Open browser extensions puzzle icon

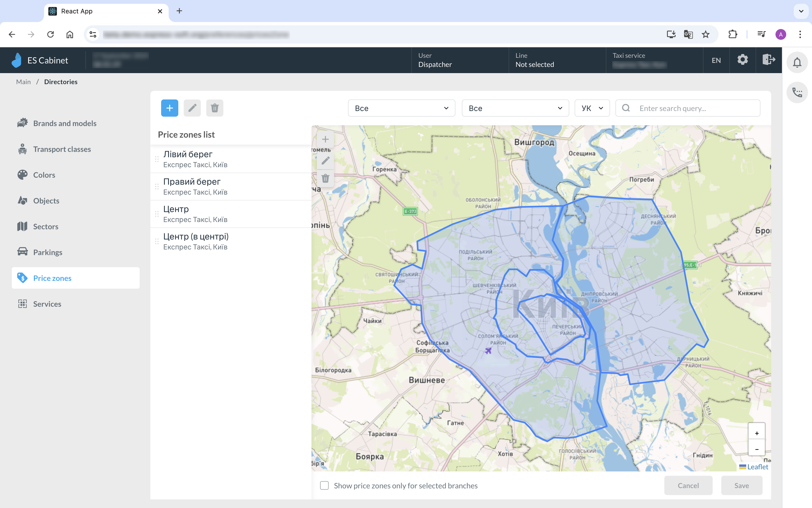pos(733,34)
